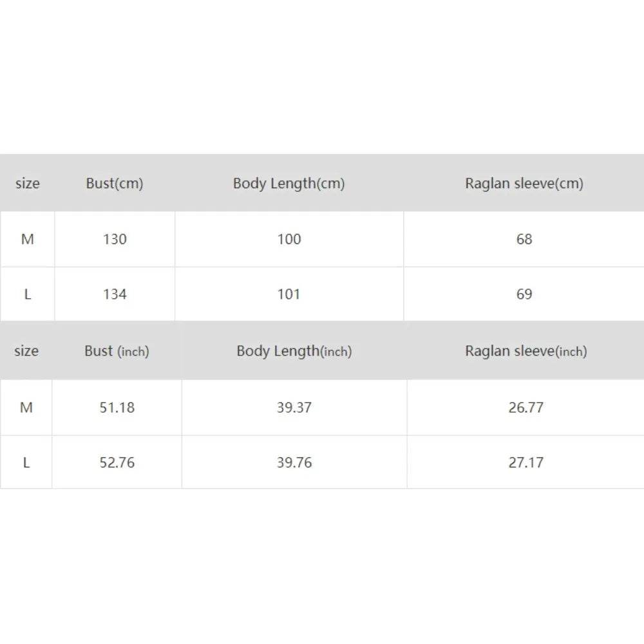Image resolution: width=644 pixels, height=644 pixels.
Task: Click the 69 raglan sleeve cell
Action: (524, 294)
